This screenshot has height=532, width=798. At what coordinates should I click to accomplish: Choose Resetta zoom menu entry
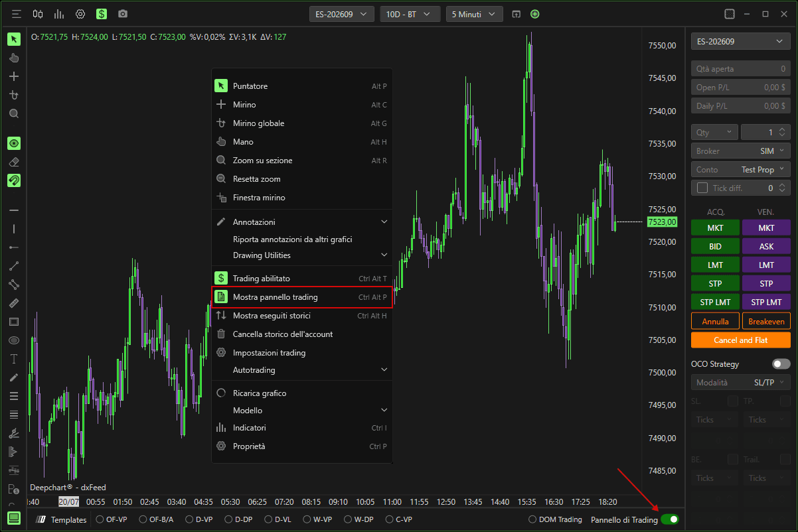(302, 179)
